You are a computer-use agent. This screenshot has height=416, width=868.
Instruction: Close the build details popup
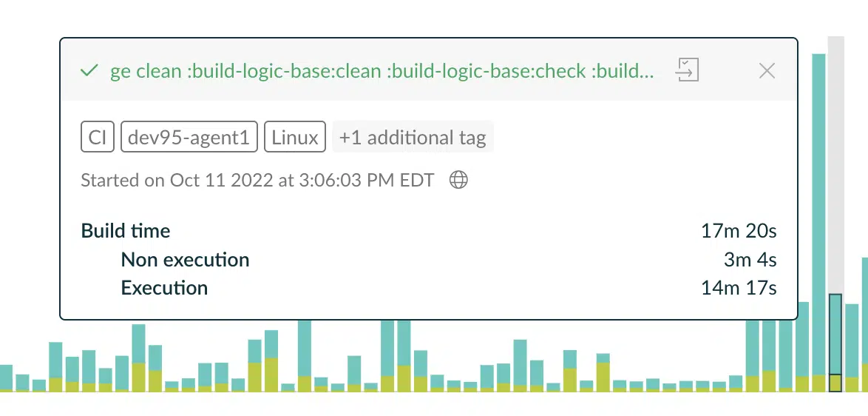click(767, 70)
